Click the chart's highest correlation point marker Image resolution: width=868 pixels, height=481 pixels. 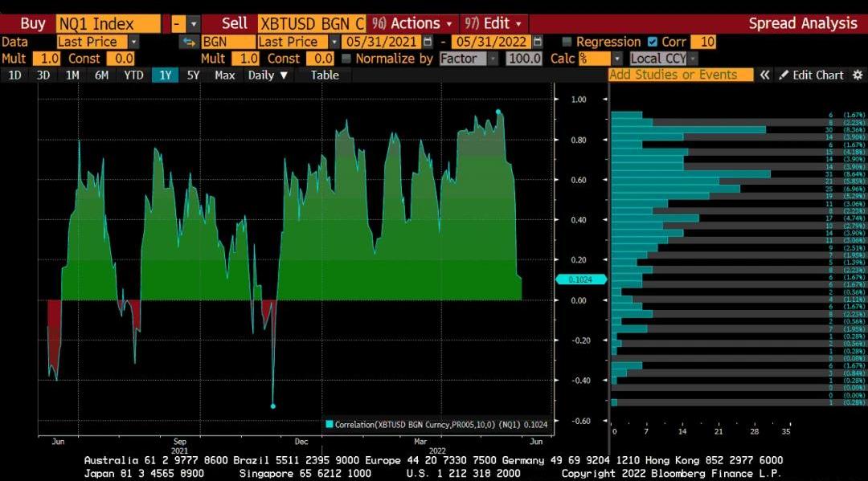point(498,112)
